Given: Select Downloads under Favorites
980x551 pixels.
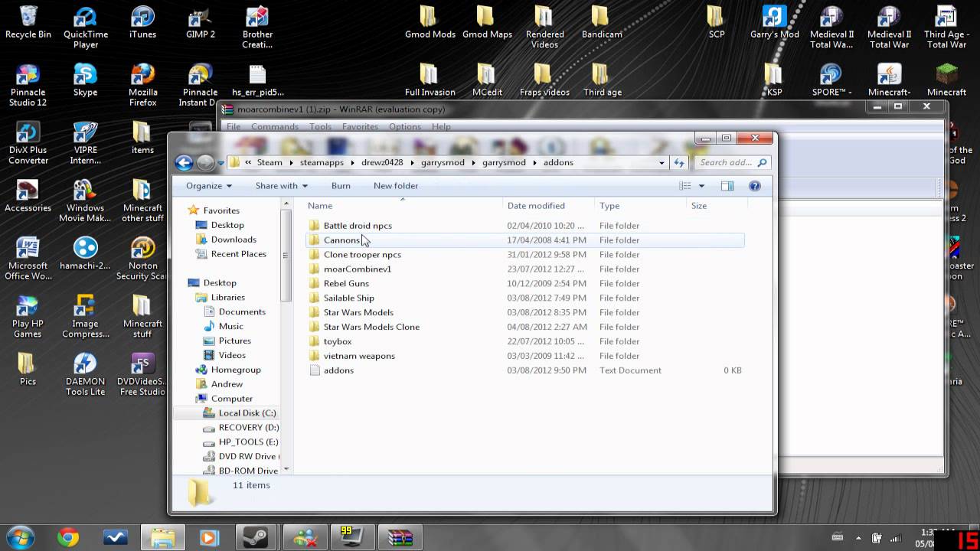Looking at the screenshot, I should click(x=234, y=240).
